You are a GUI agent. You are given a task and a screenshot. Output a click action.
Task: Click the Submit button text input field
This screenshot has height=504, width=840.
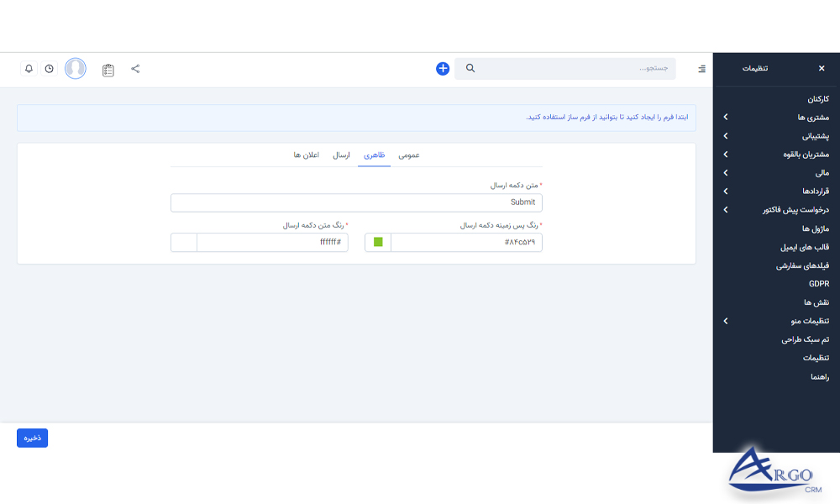pos(356,202)
